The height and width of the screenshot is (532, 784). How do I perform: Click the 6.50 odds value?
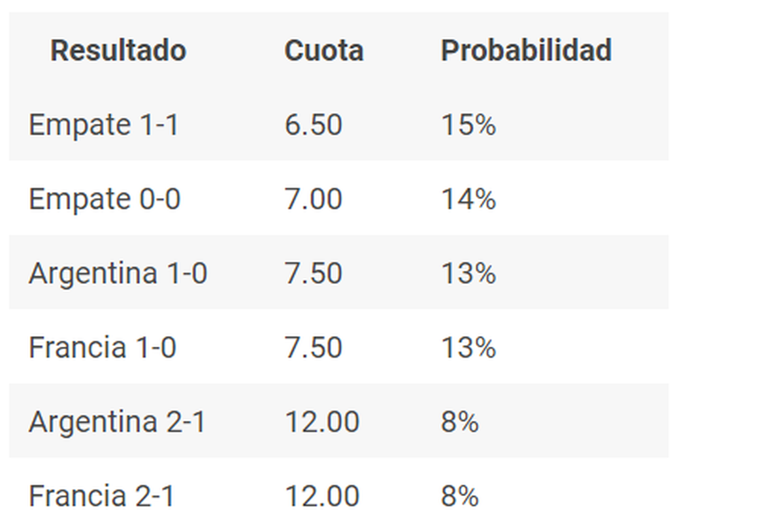coord(313,124)
